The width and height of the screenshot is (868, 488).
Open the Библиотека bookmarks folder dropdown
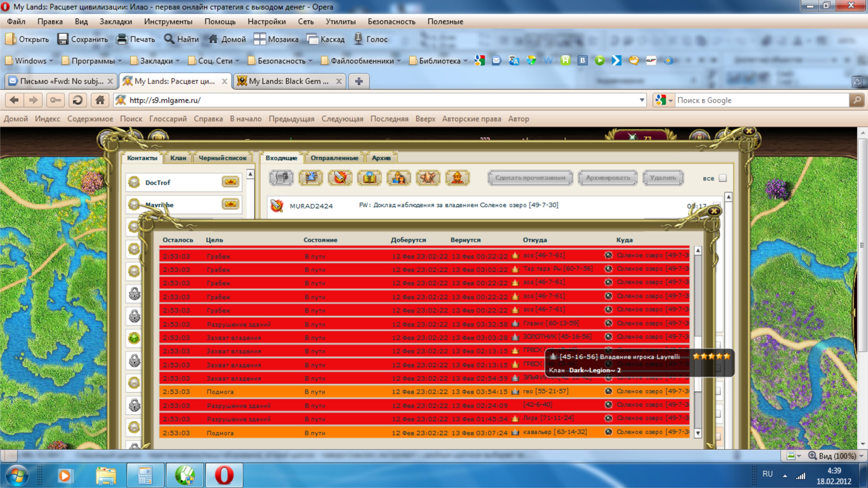[438, 61]
